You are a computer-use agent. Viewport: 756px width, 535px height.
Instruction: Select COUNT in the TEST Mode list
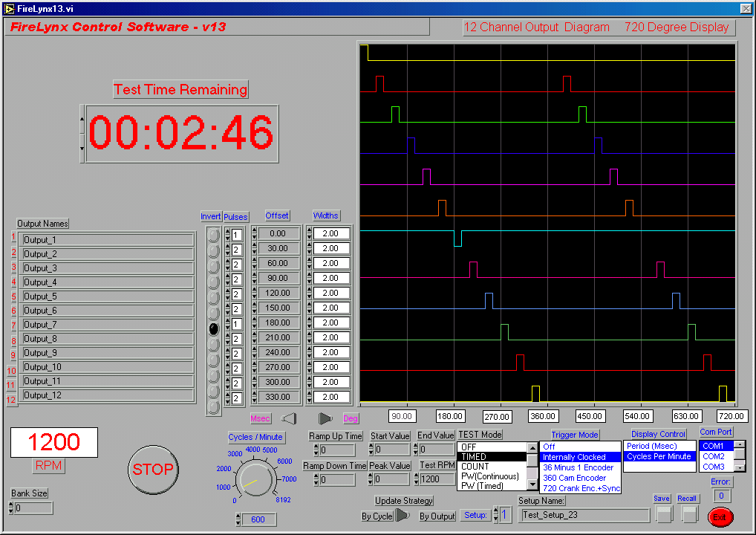pyautogui.click(x=475, y=467)
